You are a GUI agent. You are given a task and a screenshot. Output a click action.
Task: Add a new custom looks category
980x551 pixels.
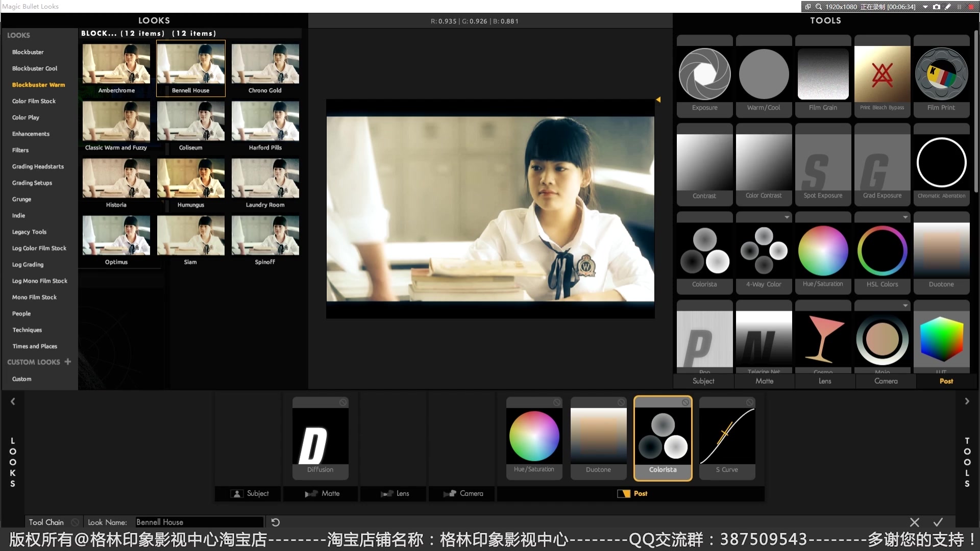[67, 362]
